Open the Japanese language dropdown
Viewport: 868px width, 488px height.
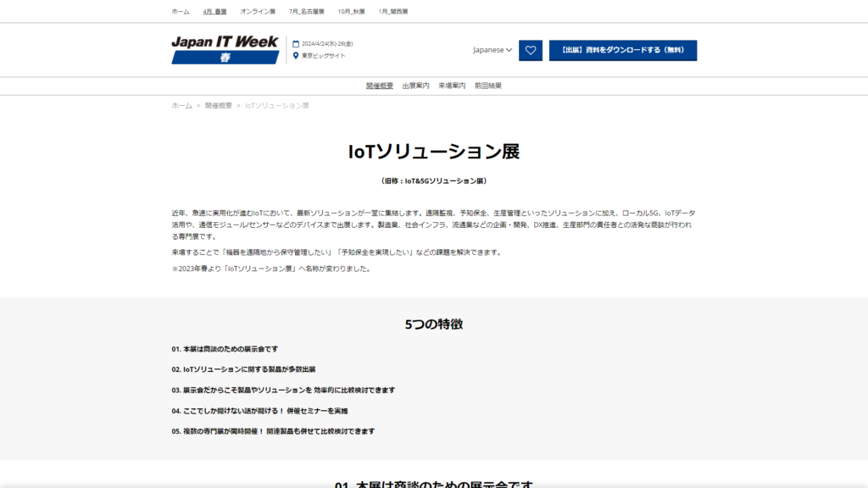pyautogui.click(x=492, y=50)
